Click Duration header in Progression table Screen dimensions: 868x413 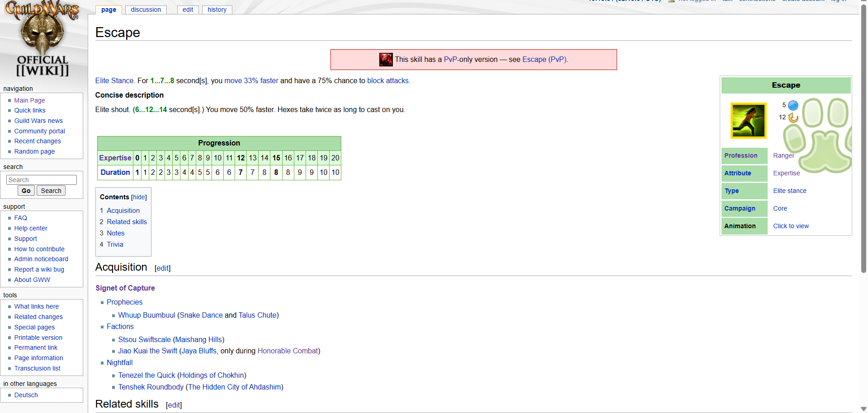(115, 172)
